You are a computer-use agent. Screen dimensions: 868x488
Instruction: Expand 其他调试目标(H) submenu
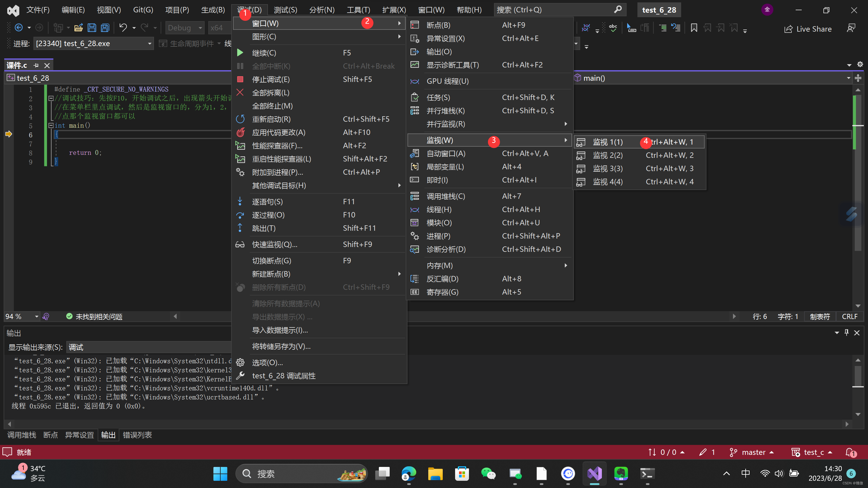tap(319, 185)
